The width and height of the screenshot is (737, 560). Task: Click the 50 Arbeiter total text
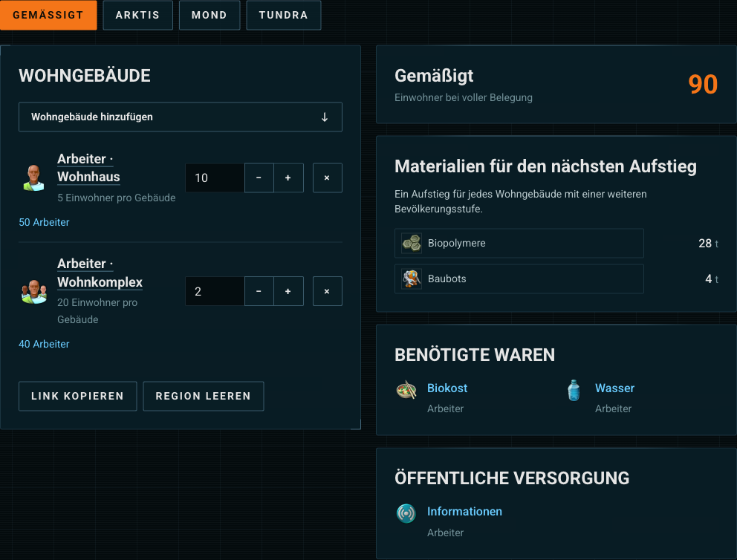pos(44,222)
